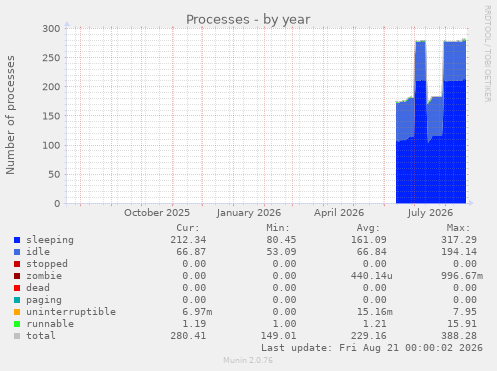Click runnable current value 1.19
Viewport: 497px width, 371px height.
pos(194,324)
